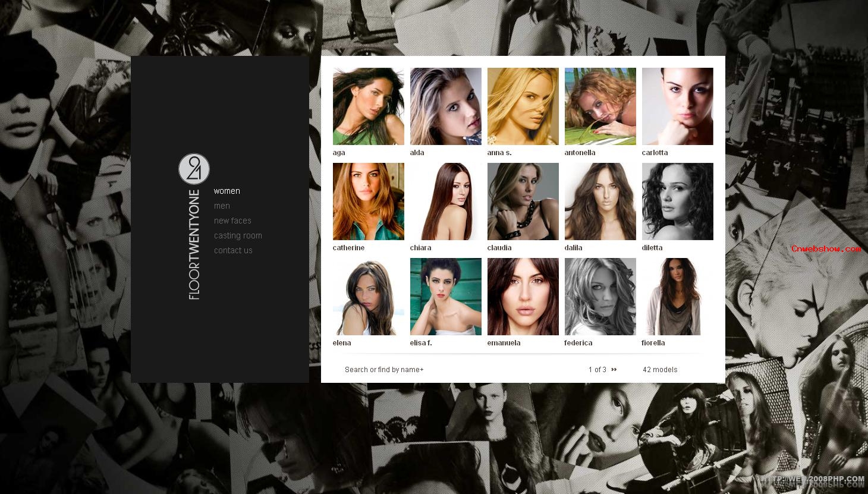Switch to the men menu section
The image size is (868, 494).
coord(222,206)
